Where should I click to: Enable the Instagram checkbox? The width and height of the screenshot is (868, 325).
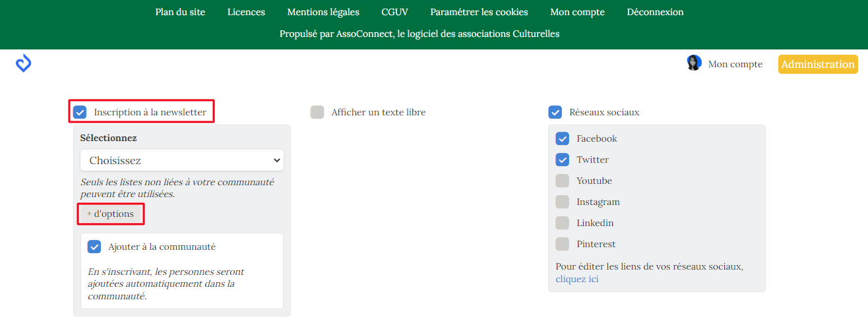click(562, 202)
